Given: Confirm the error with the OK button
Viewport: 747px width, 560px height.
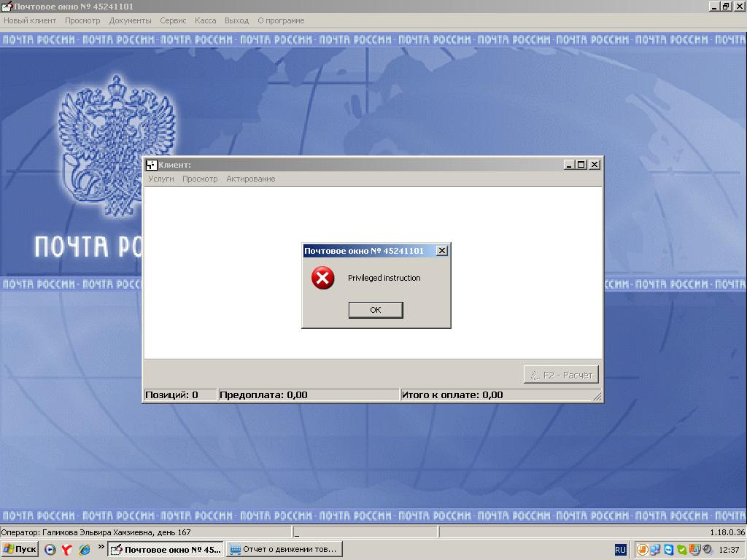Looking at the screenshot, I should [x=376, y=310].
